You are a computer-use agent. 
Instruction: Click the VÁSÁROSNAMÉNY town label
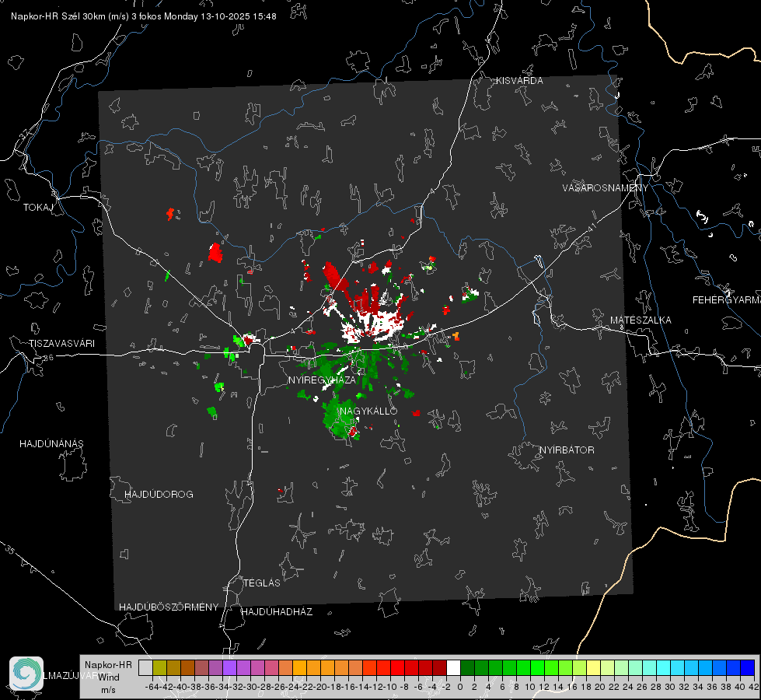click(606, 188)
